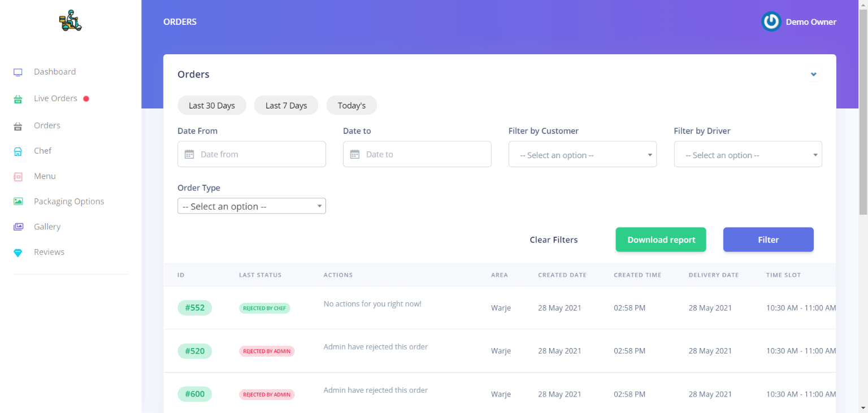Click the ACTIONS column header
The image size is (868, 413).
click(x=338, y=275)
